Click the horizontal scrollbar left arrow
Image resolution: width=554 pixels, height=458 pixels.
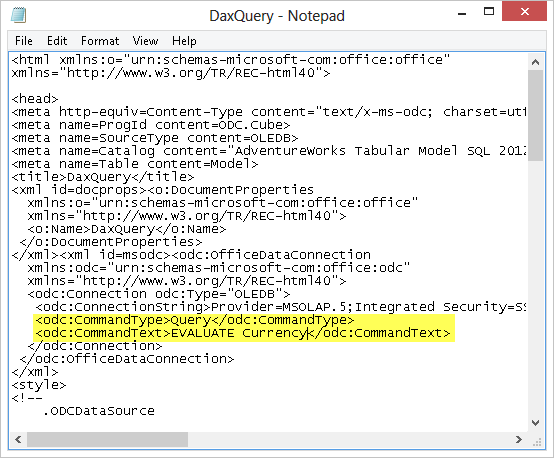click(18, 439)
